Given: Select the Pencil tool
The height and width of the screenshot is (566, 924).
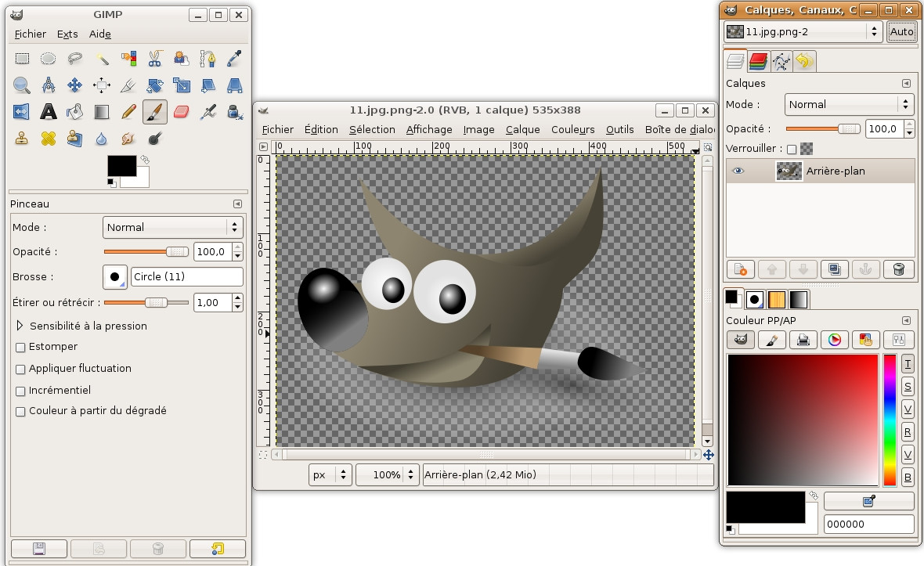Looking at the screenshot, I should coord(128,111).
